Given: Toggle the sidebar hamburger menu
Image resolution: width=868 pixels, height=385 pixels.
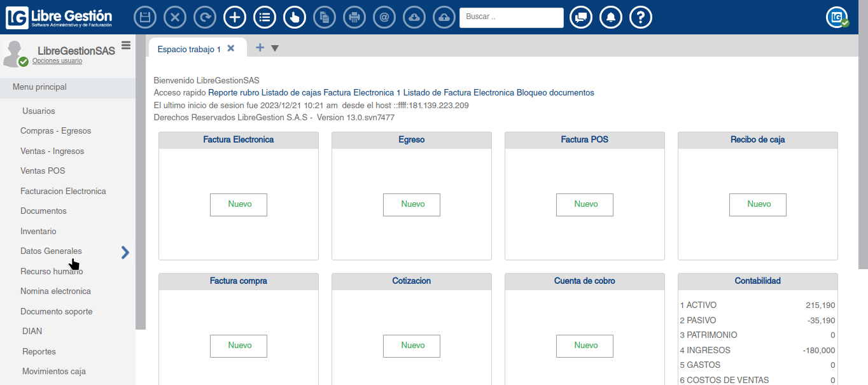Looking at the screenshot, I should click(x=126, y=45).
